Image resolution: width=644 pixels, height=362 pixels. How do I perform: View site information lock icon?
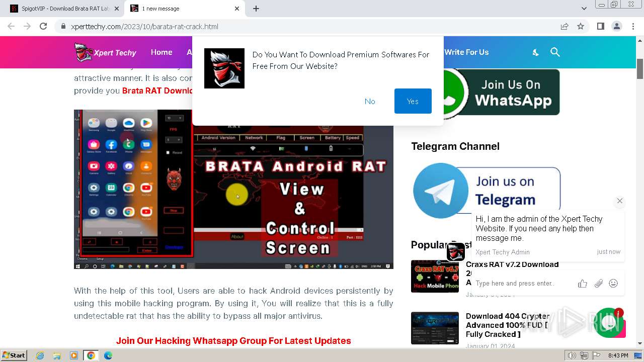(63, 27)
